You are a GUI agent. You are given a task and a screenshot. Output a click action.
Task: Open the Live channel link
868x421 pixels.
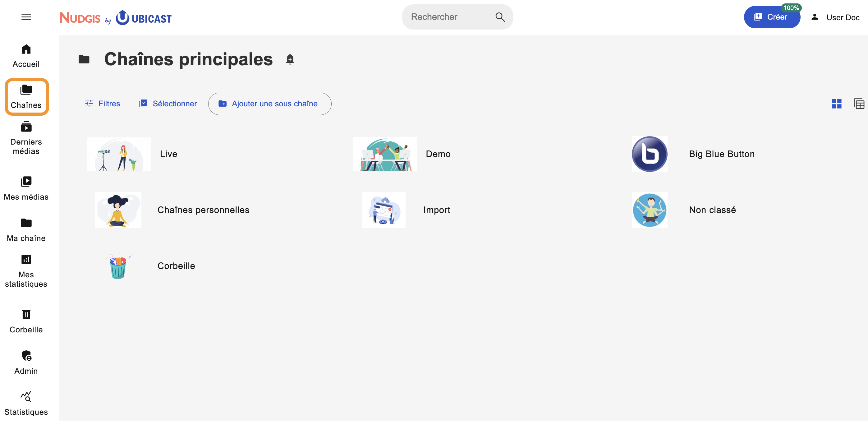pyautogui.click(x=168, y=154)
